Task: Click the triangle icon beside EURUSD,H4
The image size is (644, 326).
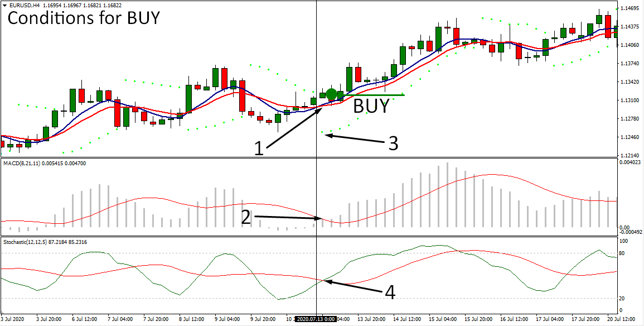Action: pos(5,6)
